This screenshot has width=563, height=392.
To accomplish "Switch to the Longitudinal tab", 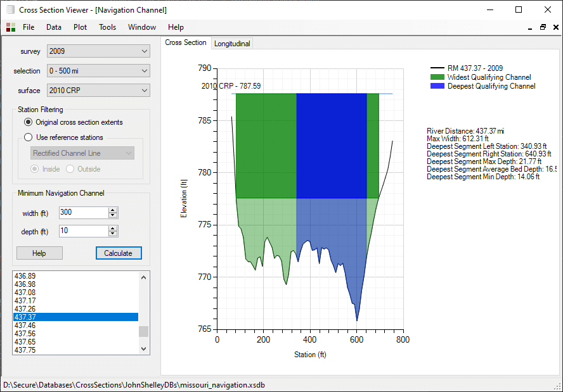I will coord(232,44).
